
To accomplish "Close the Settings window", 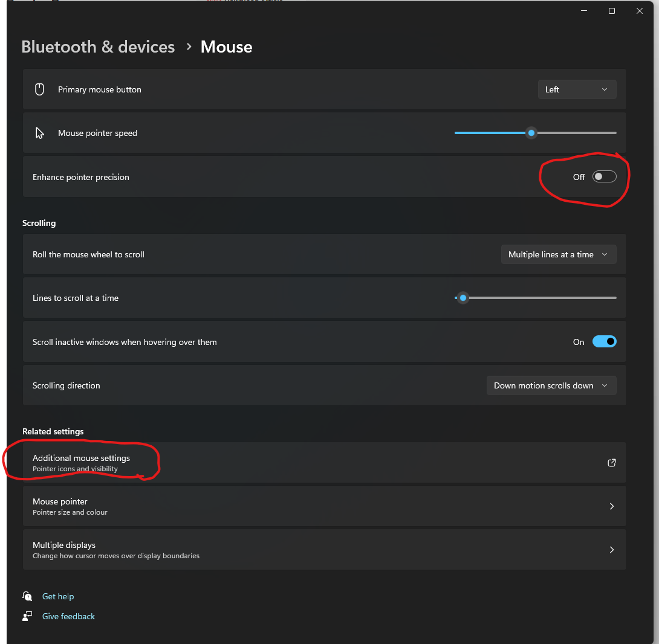I will (x=640, y=11).
